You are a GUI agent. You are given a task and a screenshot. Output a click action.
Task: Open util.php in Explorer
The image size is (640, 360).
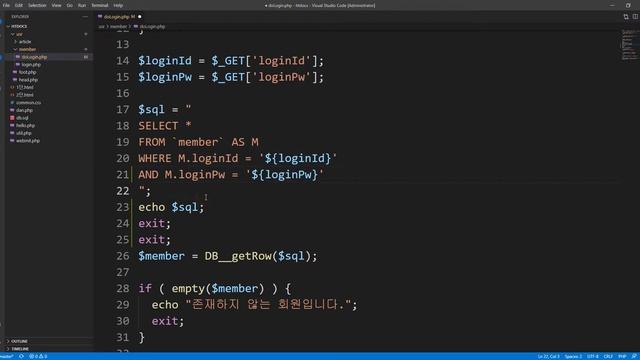pyautogui.click(x=24, y=133)
